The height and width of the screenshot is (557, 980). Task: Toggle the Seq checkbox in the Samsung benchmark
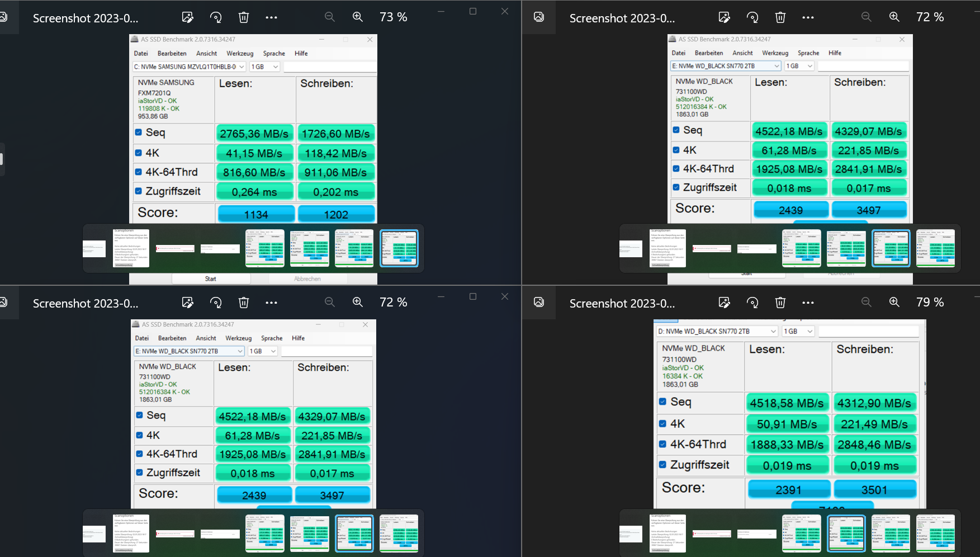(x=138, y=133)
